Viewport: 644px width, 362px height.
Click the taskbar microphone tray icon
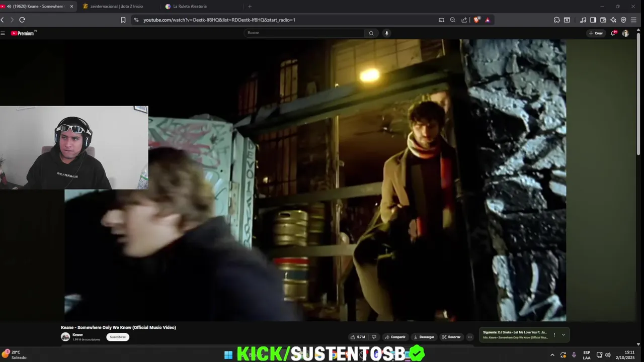pos(574,355)
